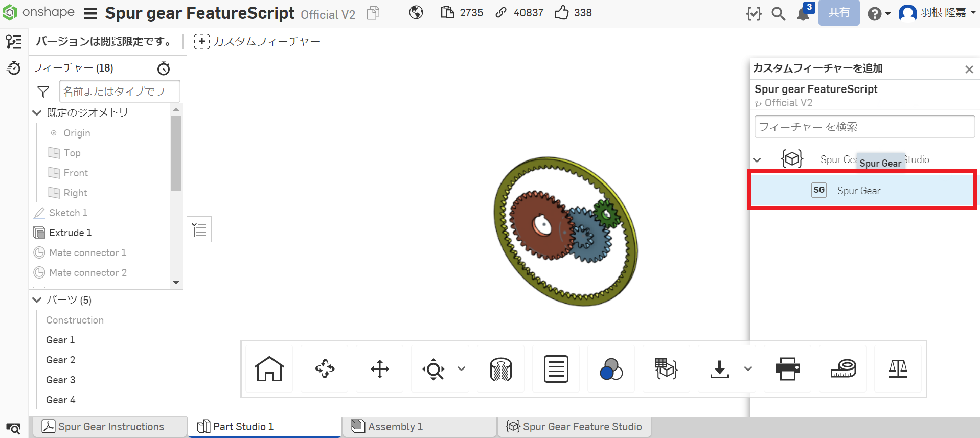
Task: Collapse the パーツ (5) group
Action: tap(37, 300)
